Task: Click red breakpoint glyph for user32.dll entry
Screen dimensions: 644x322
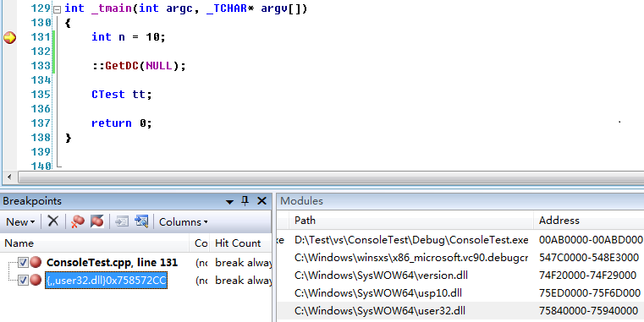Action: point(36,280)
